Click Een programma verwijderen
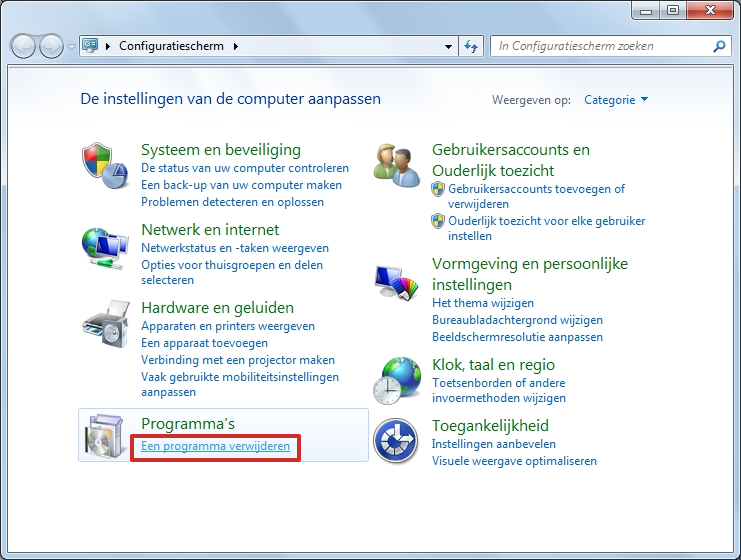 (x=215, y=446)
